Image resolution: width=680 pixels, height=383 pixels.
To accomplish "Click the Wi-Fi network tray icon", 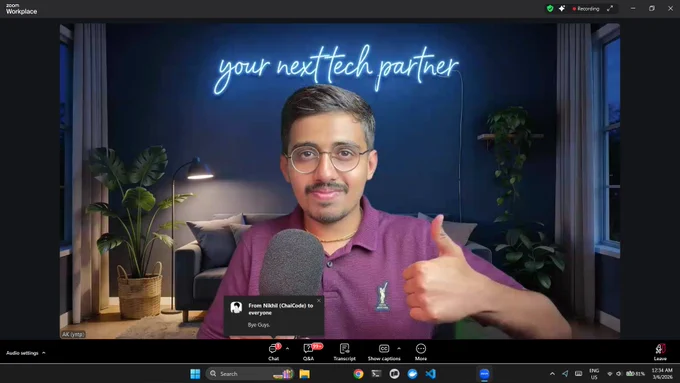I will click(610, 373).
